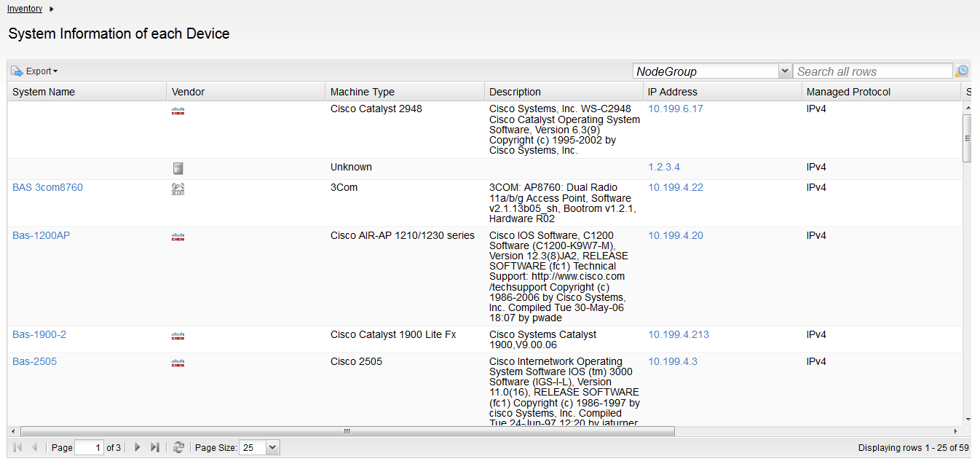Open IP address 1.2.3.4 link
This screenshot has width=980, height=464.
point(664,167)
